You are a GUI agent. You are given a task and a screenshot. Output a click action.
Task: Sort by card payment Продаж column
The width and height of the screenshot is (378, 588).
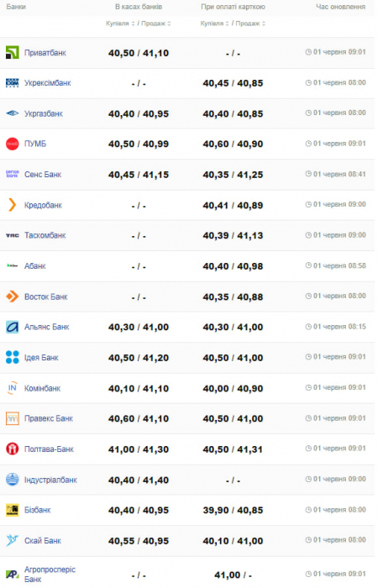250,24
